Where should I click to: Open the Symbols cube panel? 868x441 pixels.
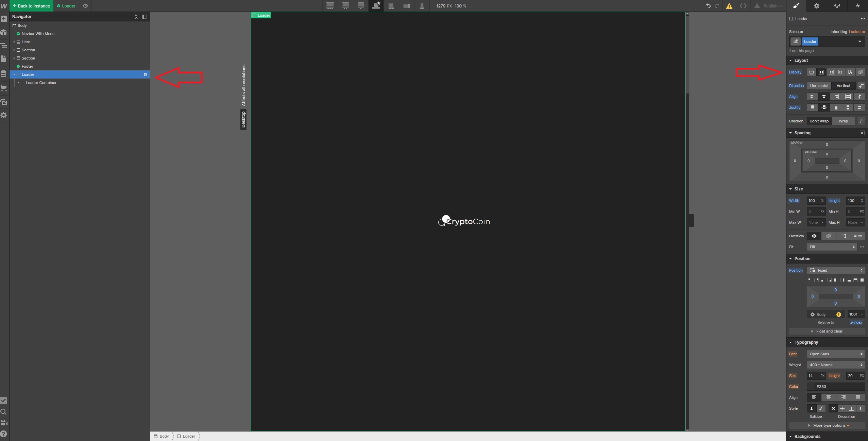(4, 32)
